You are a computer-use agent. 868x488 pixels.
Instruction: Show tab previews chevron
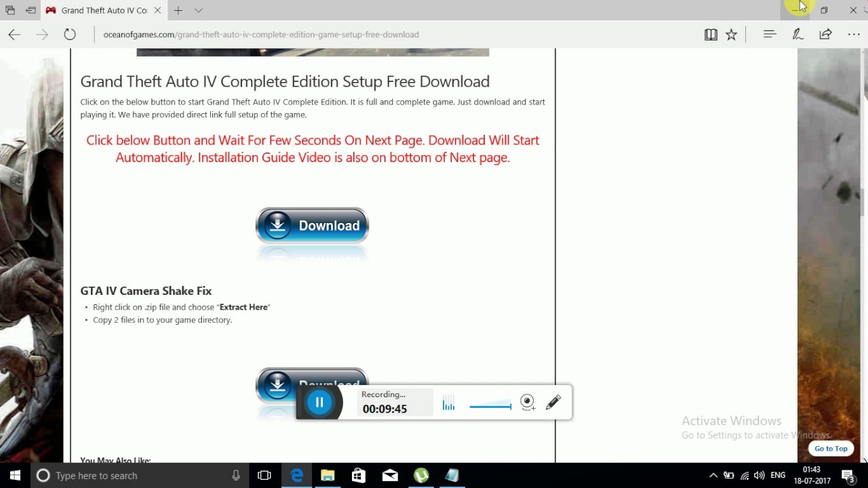pyautogui.click(x=198, y=10)
